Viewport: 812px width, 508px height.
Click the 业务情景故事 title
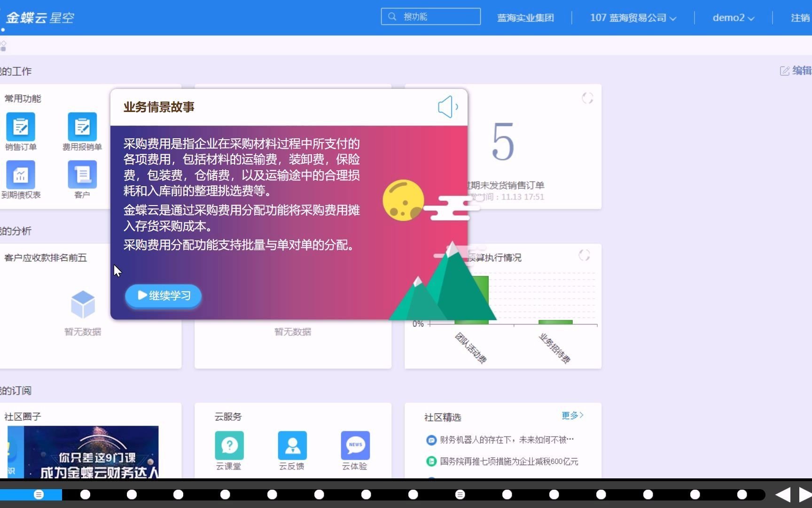(159, 107)
